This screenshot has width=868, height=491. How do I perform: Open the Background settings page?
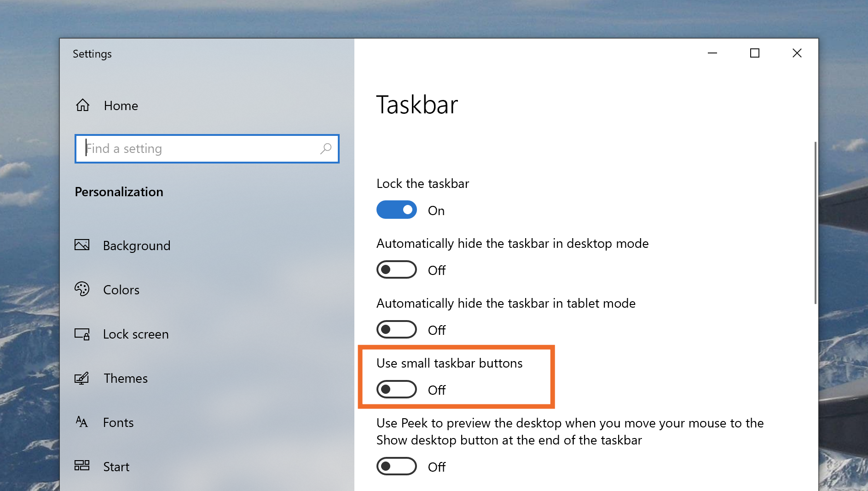137,245
